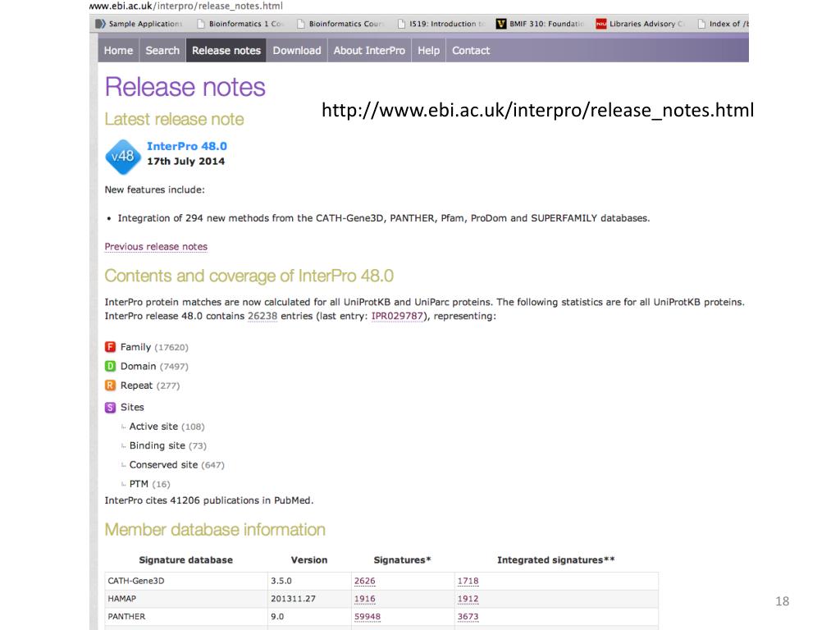840x630 pixels.
Task: Click the New features include text
Action: 154,189
